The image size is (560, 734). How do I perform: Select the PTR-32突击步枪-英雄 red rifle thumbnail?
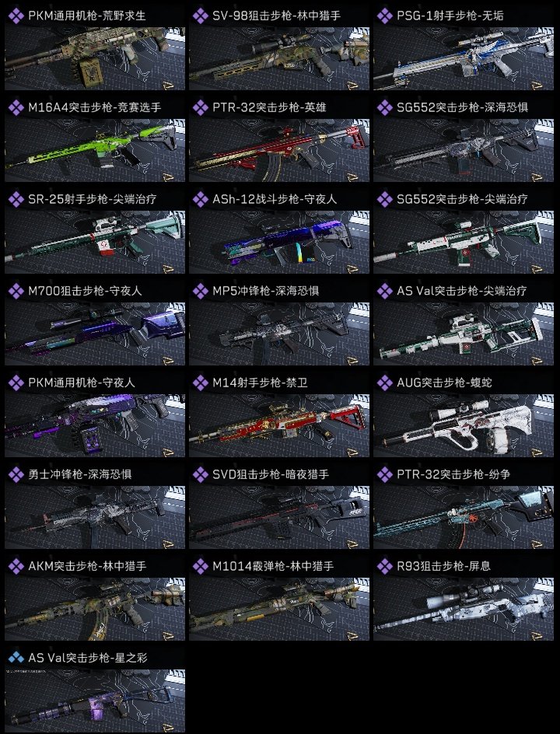click(279, 150)
